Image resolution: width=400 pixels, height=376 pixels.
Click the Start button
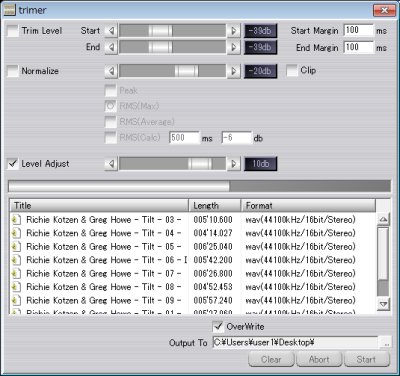pyautogui.click(x=367, y=359)
